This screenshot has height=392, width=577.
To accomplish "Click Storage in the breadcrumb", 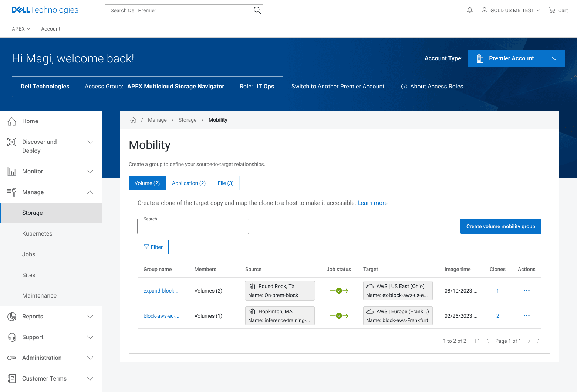I will coord(188,120).
